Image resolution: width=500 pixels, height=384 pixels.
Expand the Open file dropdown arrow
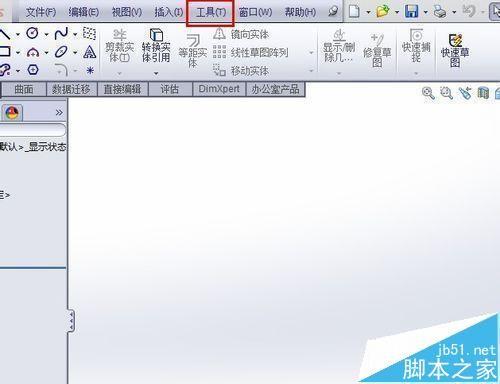point(397,13)
